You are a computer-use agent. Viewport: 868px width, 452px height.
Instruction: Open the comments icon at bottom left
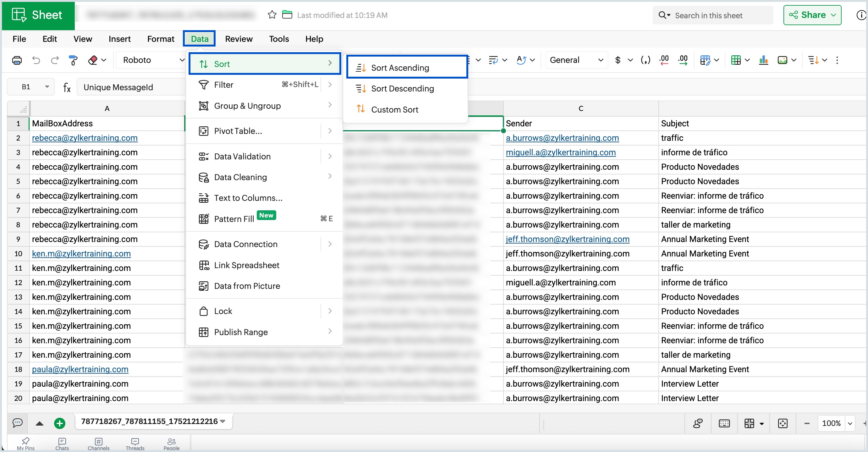[x=18, y=423]
